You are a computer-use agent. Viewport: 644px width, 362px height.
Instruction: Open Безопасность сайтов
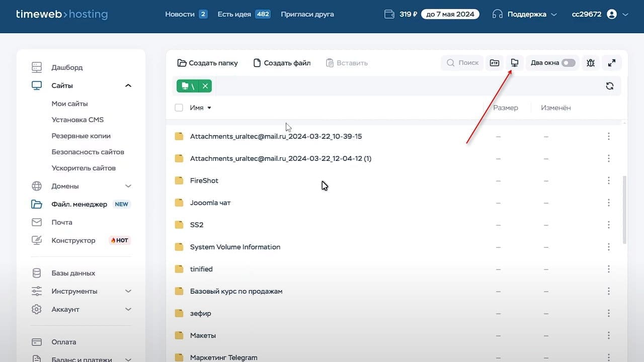coord(88,152)
